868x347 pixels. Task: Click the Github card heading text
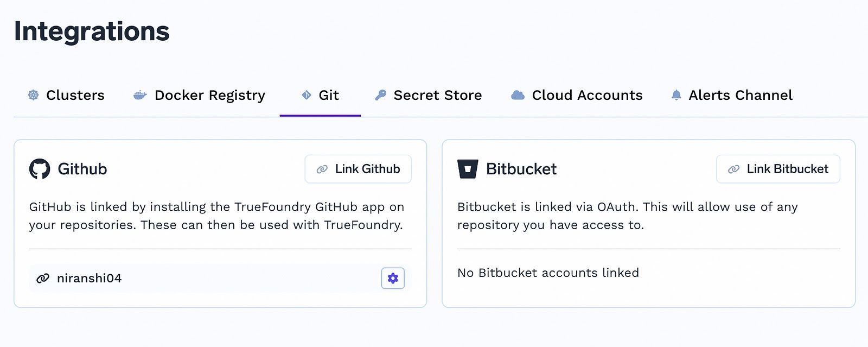point(82,169)
